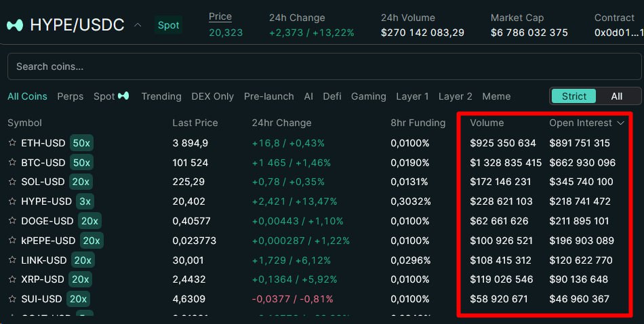Viewport: 644px width, 324px height.
Task: Open the SUI-USD symbol
Action: [41, 299]
